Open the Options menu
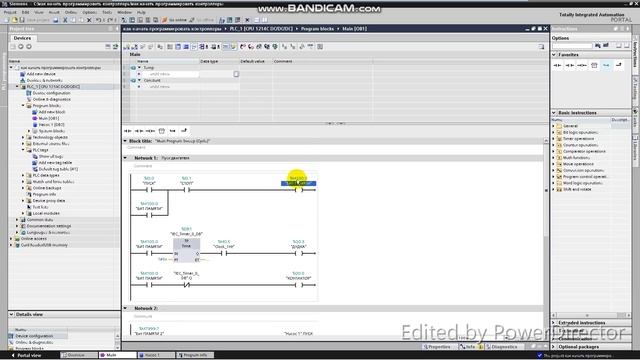This screenshot has height=360, width=640. click(x=89, y=12)
